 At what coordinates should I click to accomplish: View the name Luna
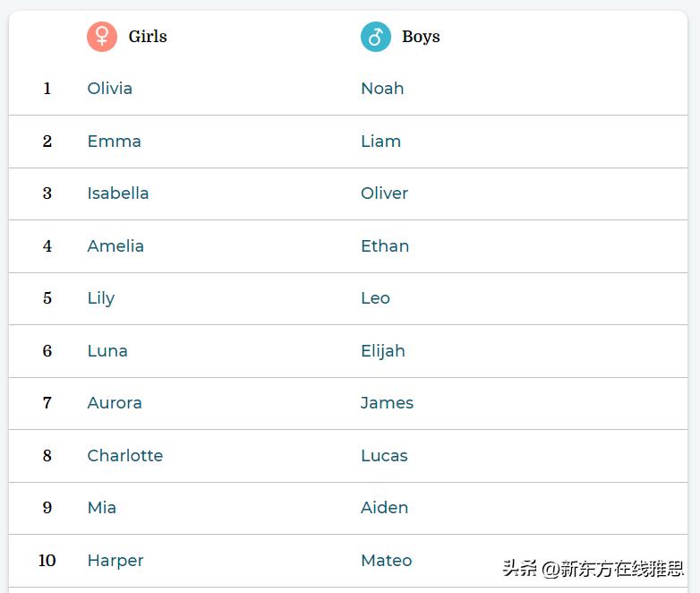click(x=107, y=351)
